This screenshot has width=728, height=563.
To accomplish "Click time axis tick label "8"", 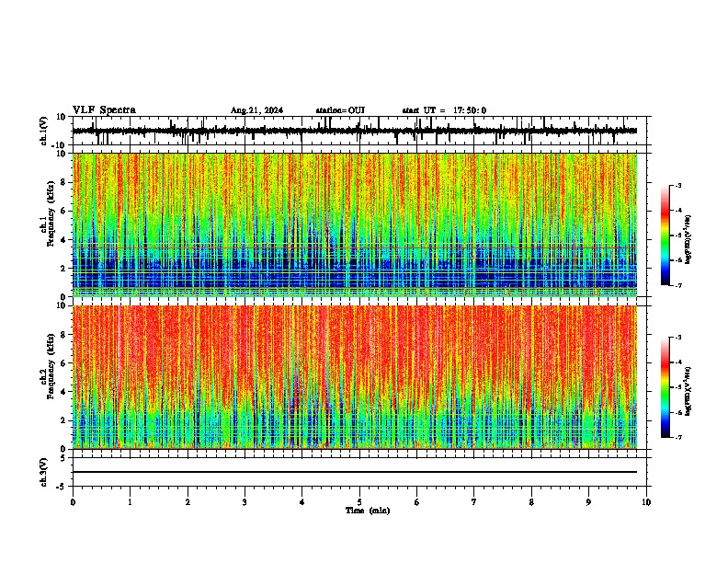I will (531, 502).
